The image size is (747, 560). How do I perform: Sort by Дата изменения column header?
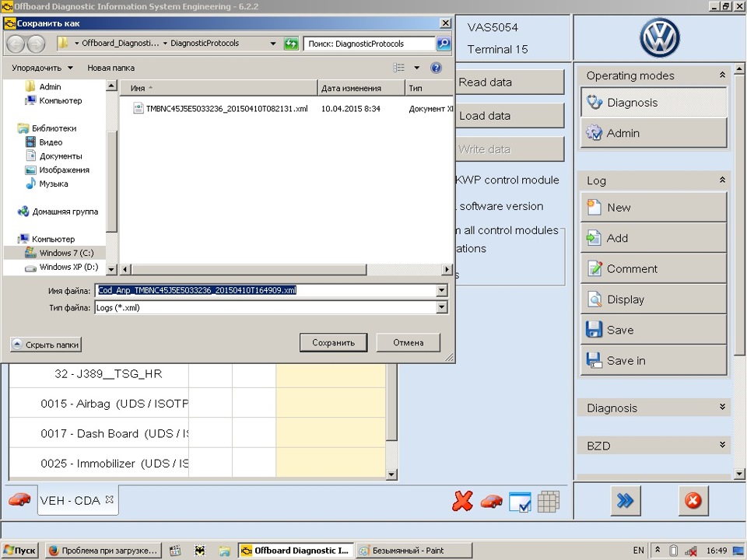tap(361, 88)
